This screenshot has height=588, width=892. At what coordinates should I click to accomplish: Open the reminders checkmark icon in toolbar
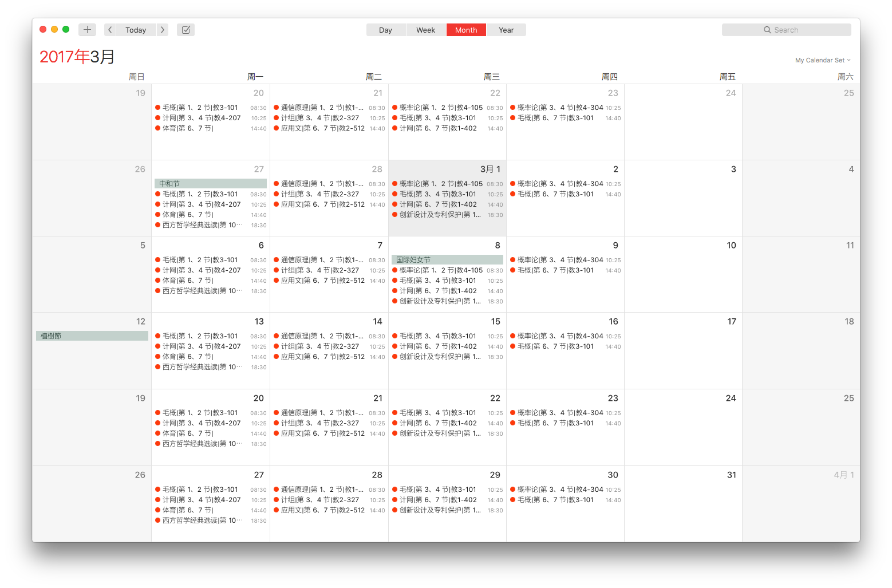(186, 30)
